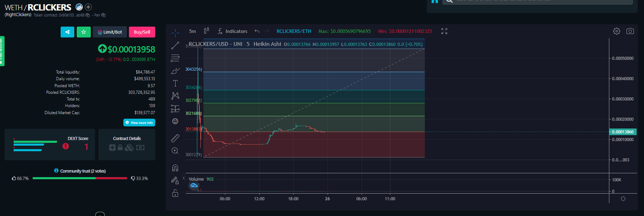Click the Volume 902 indicator label
This screenshot has width=644, height=216.
coord(201,178)
